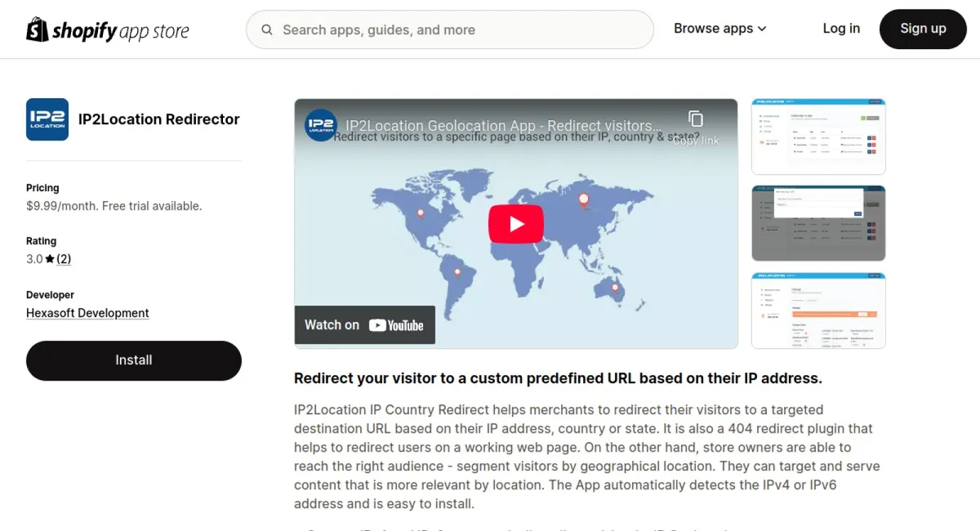Screen dimensions: 980x531
Task: Click the Sign up button
Action: (x=923, y=29)
